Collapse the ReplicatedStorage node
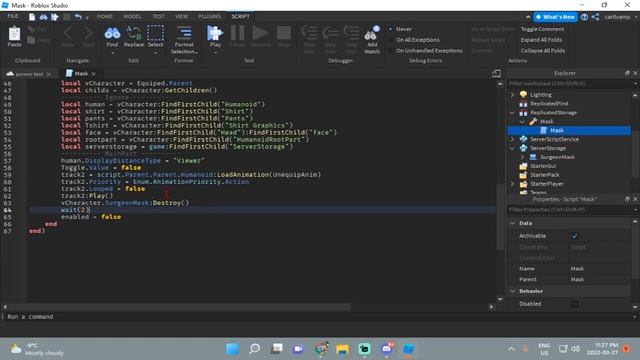 tap(513, 113)
